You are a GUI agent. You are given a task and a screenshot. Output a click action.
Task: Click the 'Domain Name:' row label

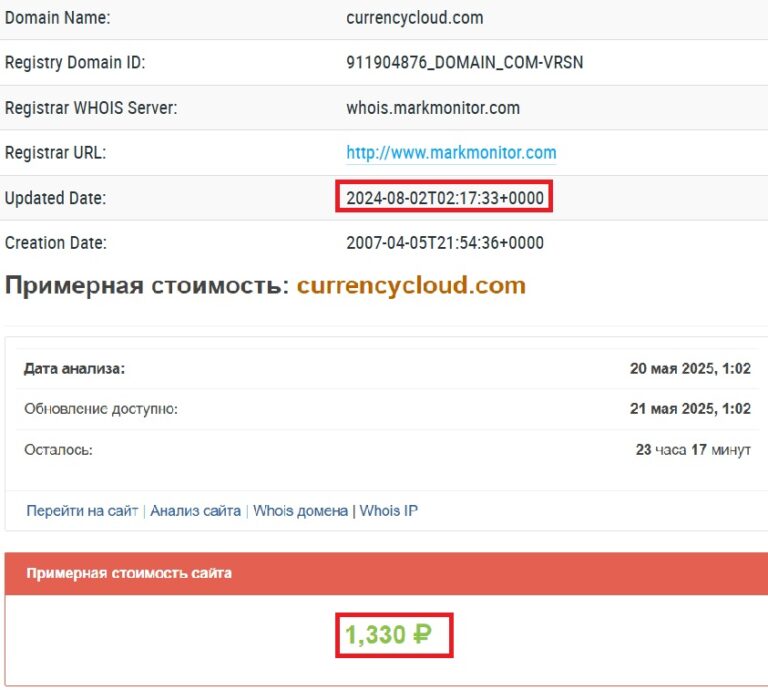[x=58, y=18]
